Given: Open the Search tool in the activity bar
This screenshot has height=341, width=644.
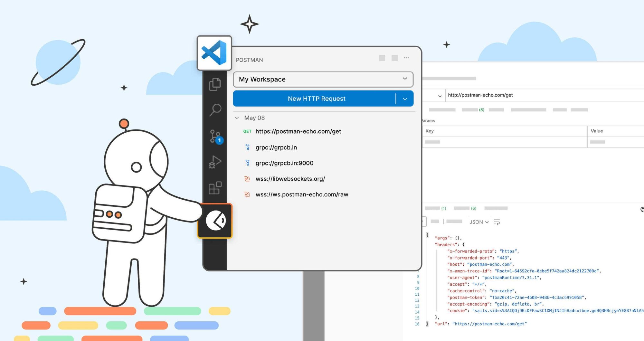Looking at the screenshot, I should [215, 110].
